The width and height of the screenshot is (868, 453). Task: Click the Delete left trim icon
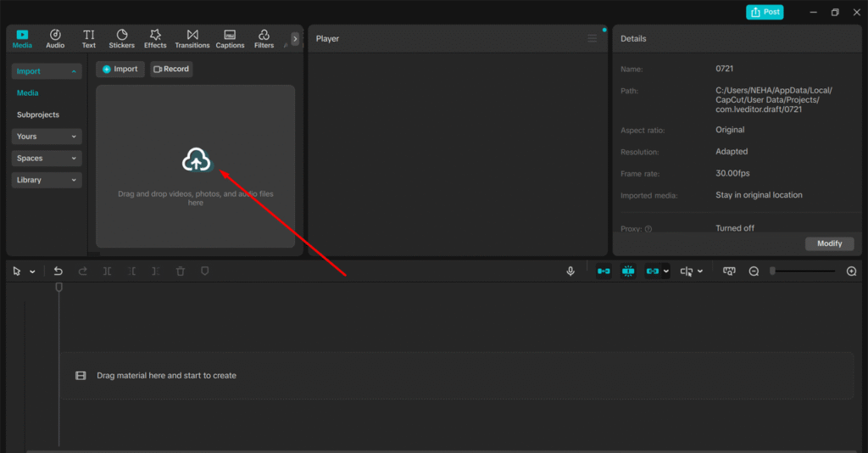(131, 271)
